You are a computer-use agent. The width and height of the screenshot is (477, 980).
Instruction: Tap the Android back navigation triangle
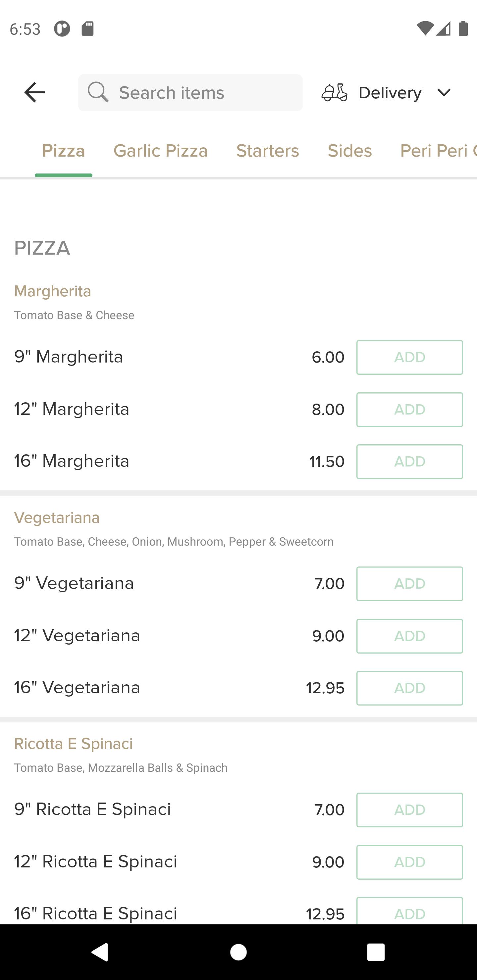[100, 952]
